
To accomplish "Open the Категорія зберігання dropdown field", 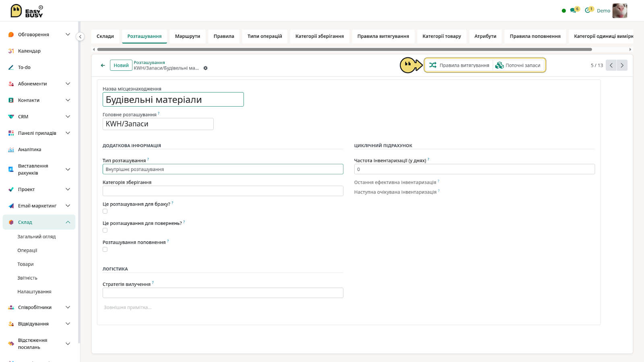I will (x=223, y=191).
